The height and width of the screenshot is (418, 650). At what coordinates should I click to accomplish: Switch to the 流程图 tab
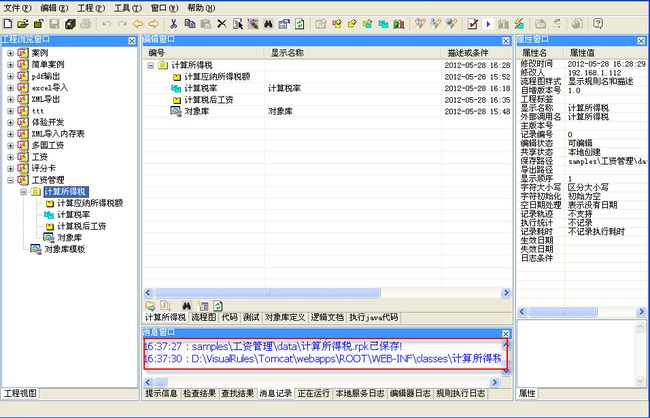204,317
